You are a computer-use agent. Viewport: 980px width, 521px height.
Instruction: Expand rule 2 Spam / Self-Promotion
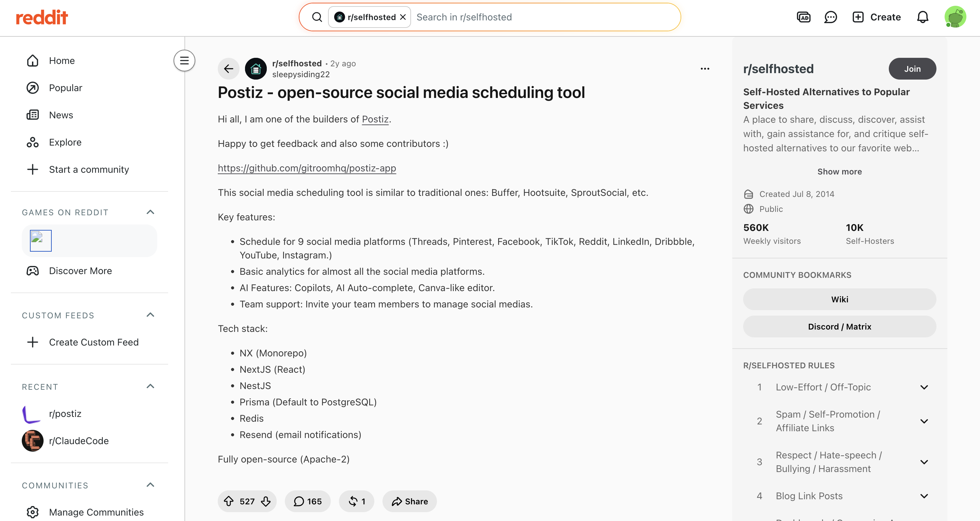click(839, 421)
